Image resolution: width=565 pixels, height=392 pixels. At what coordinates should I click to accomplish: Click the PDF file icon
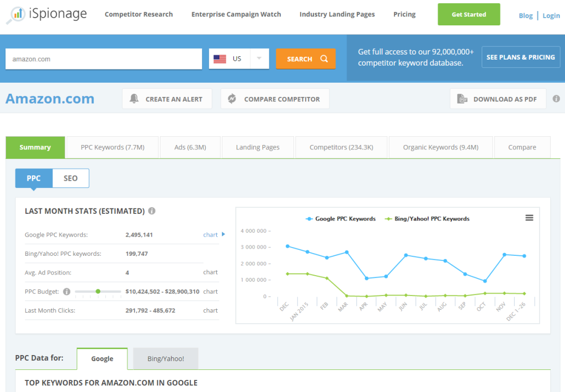tap(462, 99)
